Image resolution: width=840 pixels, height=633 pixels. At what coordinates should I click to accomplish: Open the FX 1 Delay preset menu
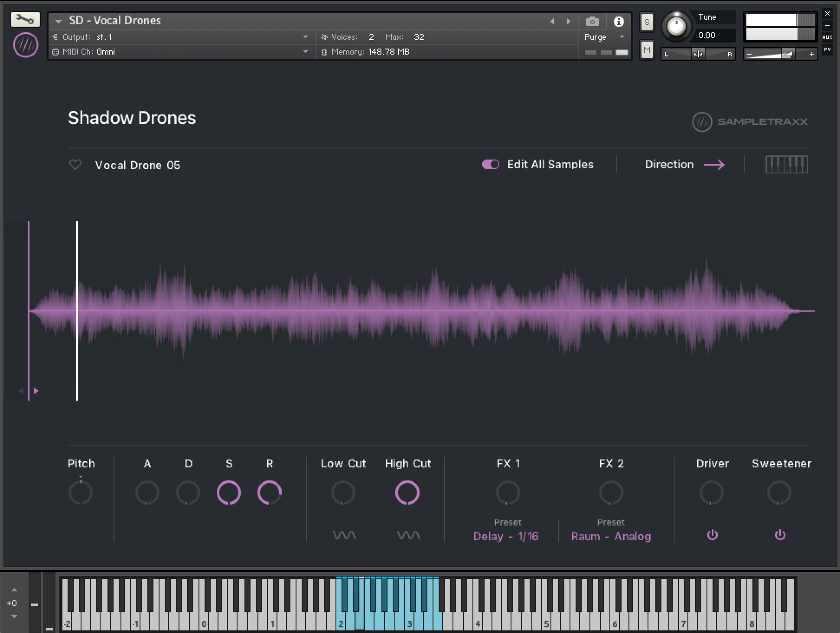(506, 536)
